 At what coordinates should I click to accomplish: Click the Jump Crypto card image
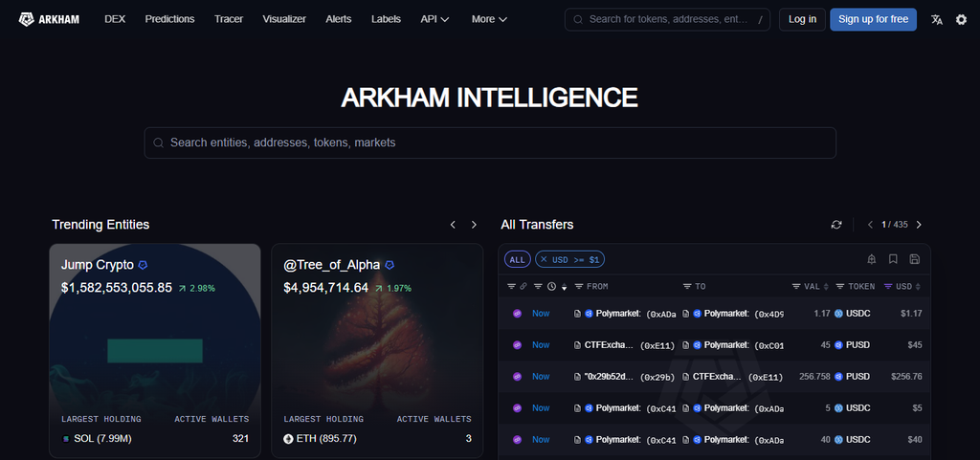(155, 351)
